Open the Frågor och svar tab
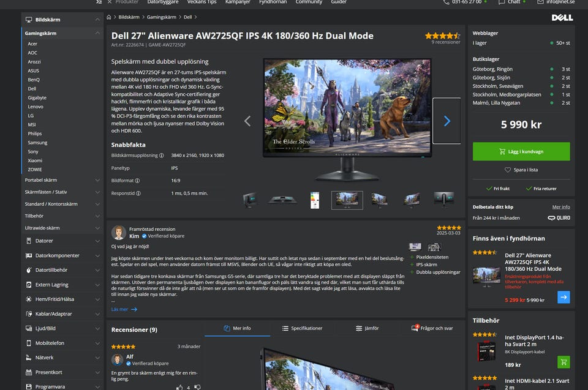 point(432,328)
